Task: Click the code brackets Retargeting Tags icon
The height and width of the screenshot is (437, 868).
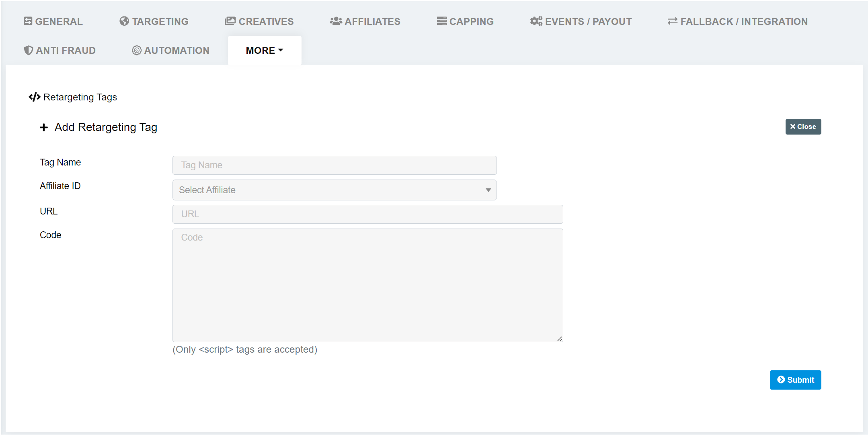Action: pos(35,97)
